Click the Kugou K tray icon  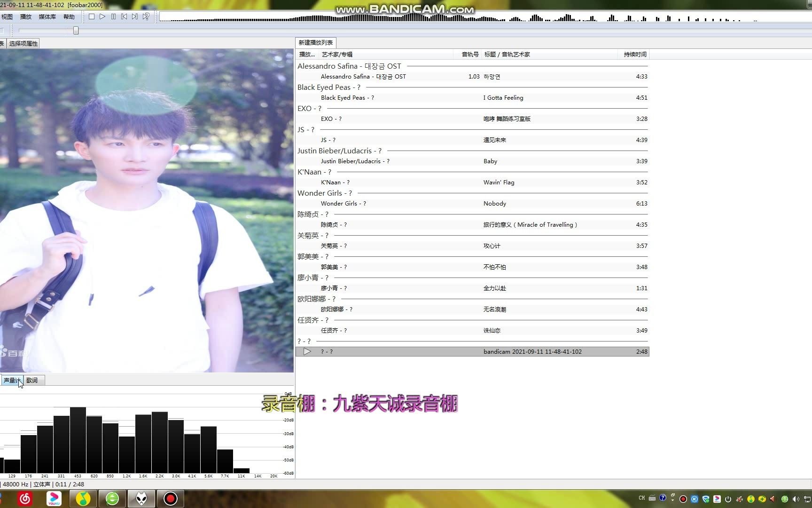pyautogui.click(x=695, y=499)
